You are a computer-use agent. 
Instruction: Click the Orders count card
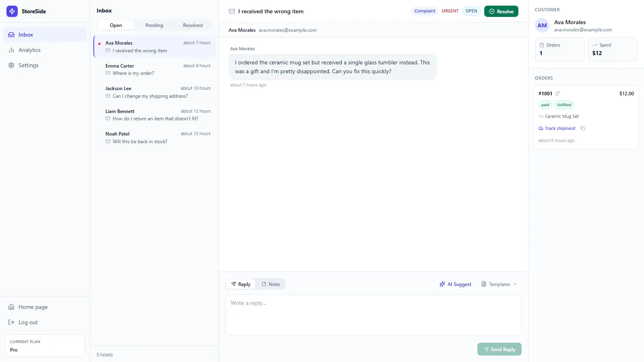[x=559, y=49]
